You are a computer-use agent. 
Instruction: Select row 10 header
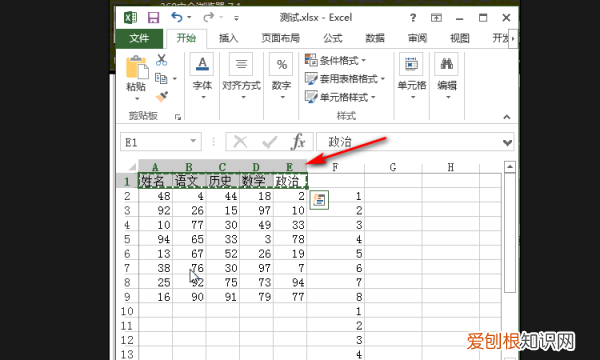click(127, 311)
